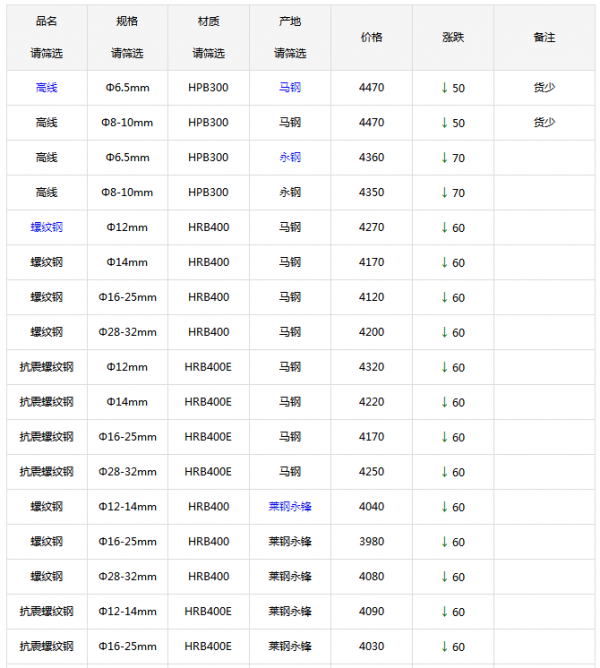Select the price 4350 cell
600x668 pixels.
[371, 193]
